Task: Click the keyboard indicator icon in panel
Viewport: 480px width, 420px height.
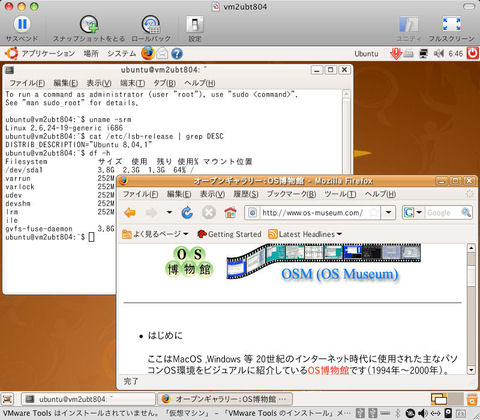Action: point(409,54)
